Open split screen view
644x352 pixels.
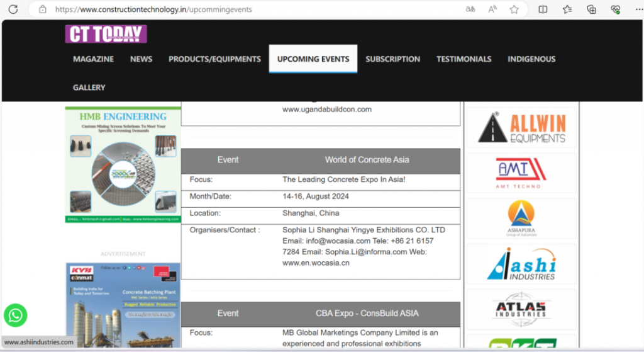(x=543, y=9)
